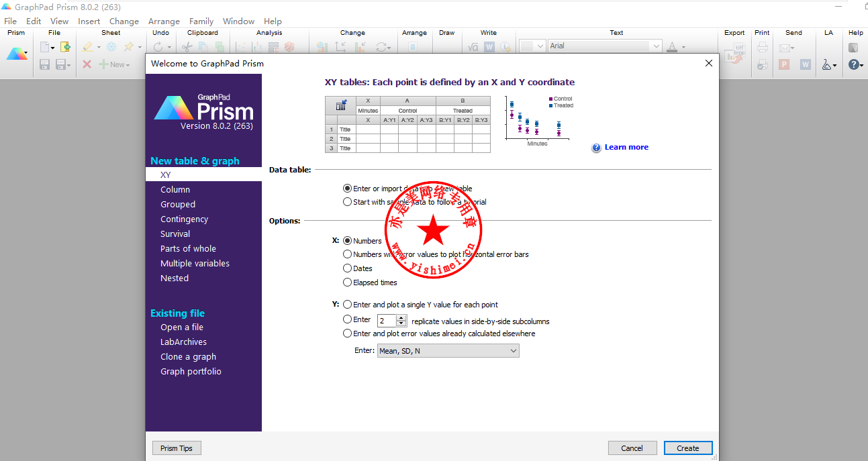Open the Learn more link
Viewport: 868px width, 461px height.
[x=626, y=147]
